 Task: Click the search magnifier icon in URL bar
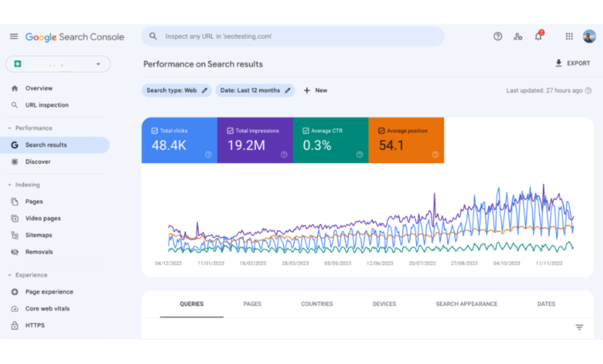[153, 36]
